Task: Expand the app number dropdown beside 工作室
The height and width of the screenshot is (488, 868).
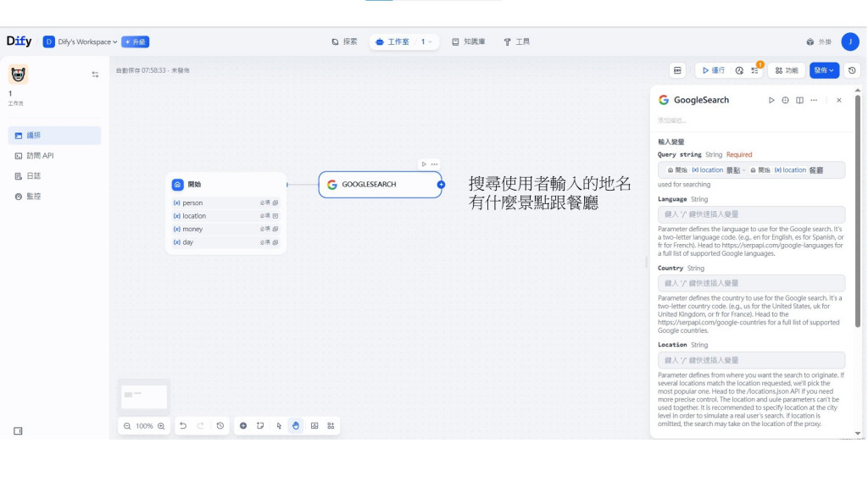Action: tap(426, 42)
